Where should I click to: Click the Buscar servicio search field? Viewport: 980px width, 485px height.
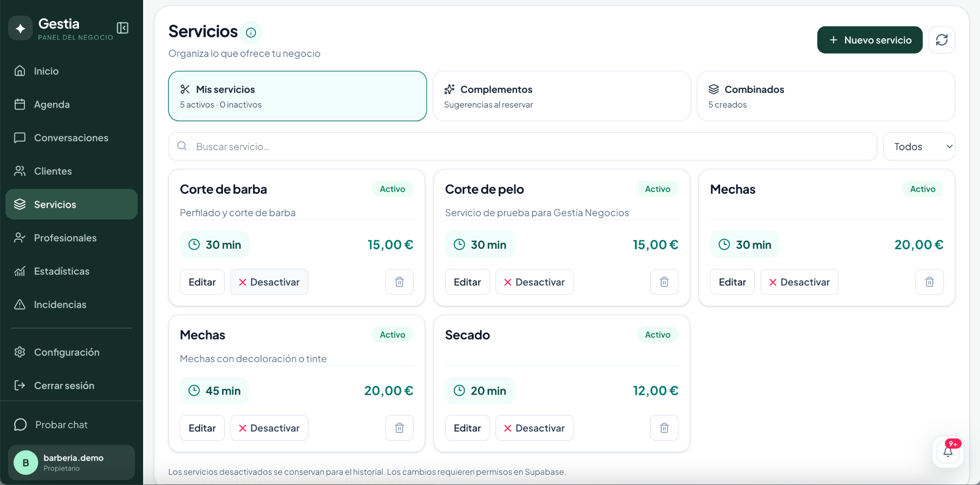(x=523, y=146)
